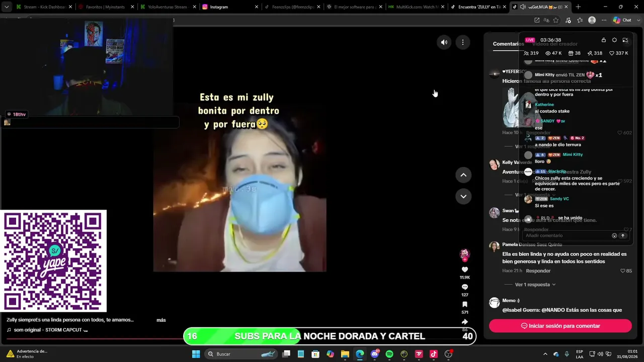Click the gift counter showing 38
The width and height of the screenshot is (644, 362).
(x=575, y=53)
